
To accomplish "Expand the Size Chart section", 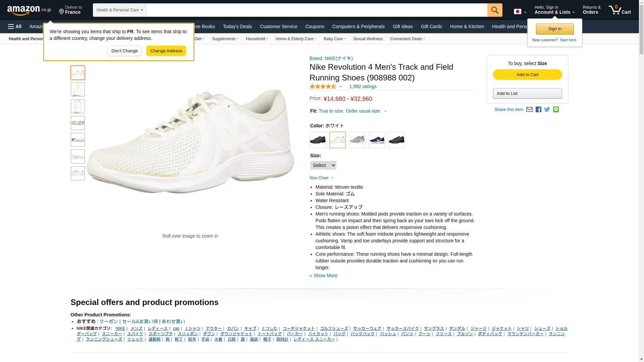I will [x=322, y=178].
